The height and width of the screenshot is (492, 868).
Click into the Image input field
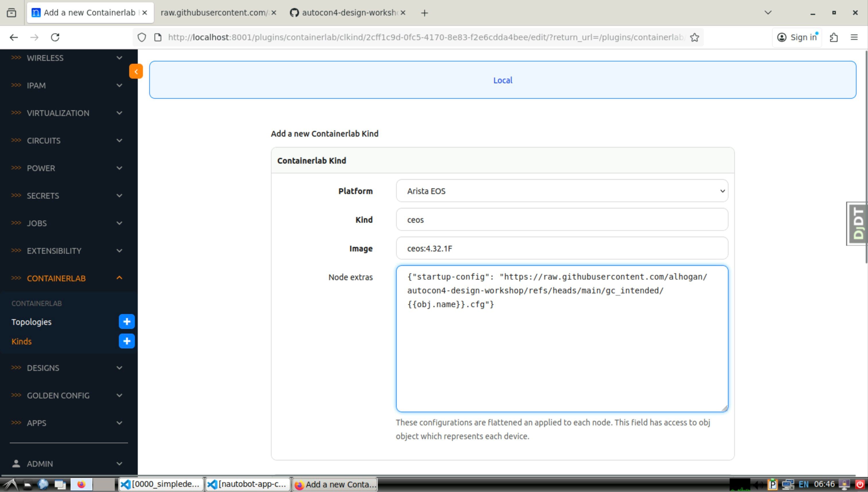point(561,248)
